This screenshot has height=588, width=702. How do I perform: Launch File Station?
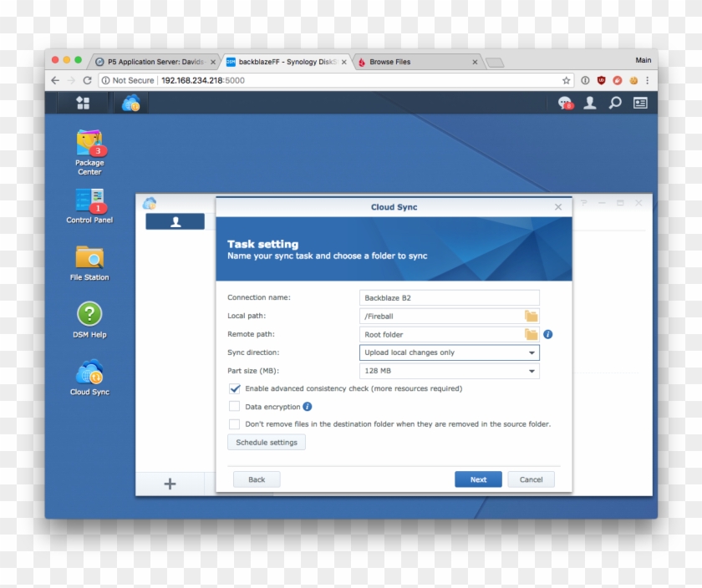(x=88, y=257)
